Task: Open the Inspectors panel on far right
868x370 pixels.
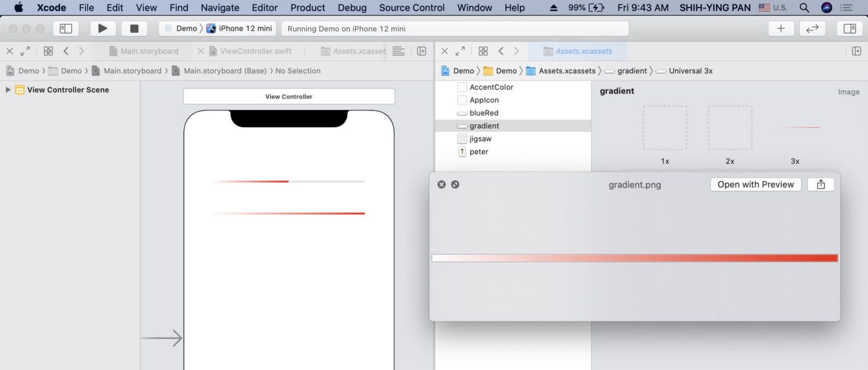Action: click(x=850, y=28)
